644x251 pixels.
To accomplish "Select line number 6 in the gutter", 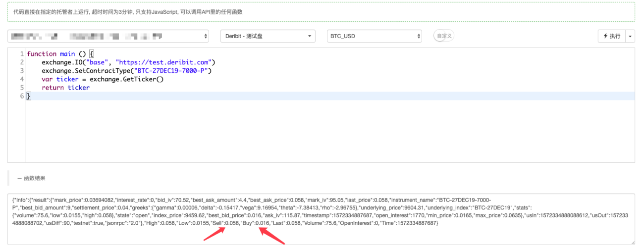I will [x=21, y=96].
